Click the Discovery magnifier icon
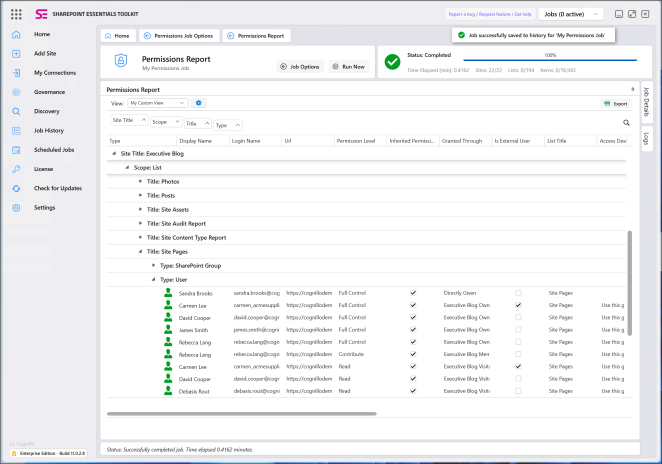 pos(16,111)
